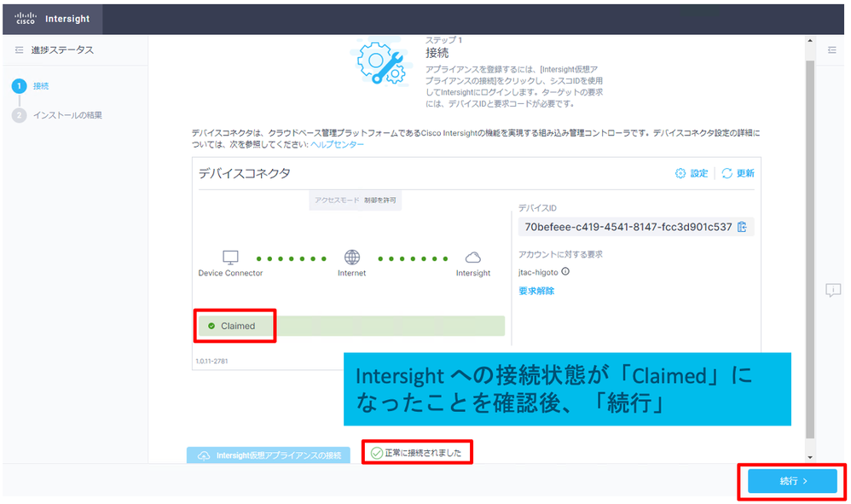Click the アカウントに対する要求 label

click(x=560, y=254)
